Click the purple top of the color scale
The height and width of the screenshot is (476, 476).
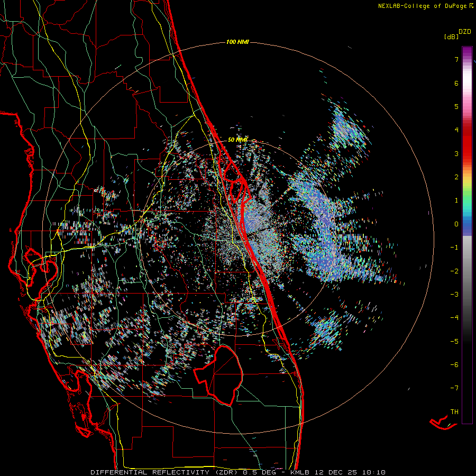click(467, 52)
